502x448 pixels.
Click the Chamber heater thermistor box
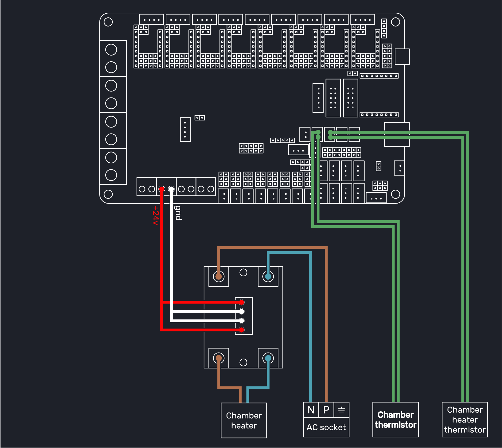coord(465,419)
